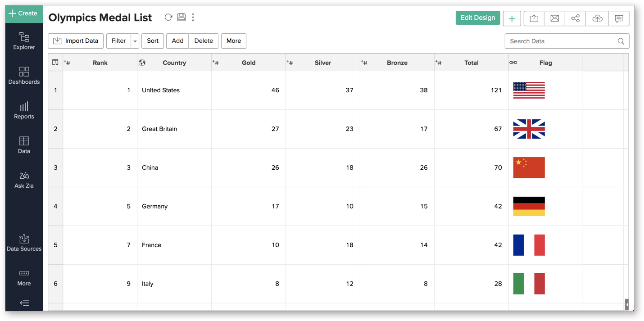The image size is (644, 321).
Task: Open Explorer in the sidebar
Action: (x=24, y=41)
